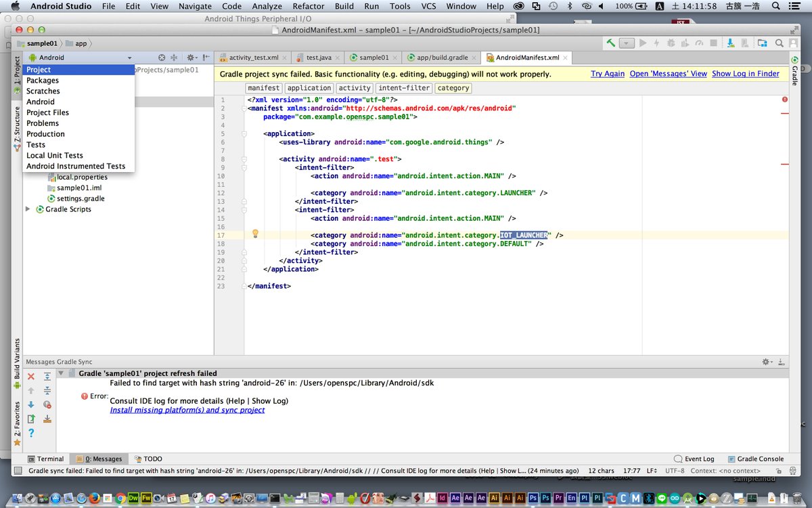This screenshot has width=812, height=508.
Task: Click red X close icon in Messages panel
Action: [31, 377]
